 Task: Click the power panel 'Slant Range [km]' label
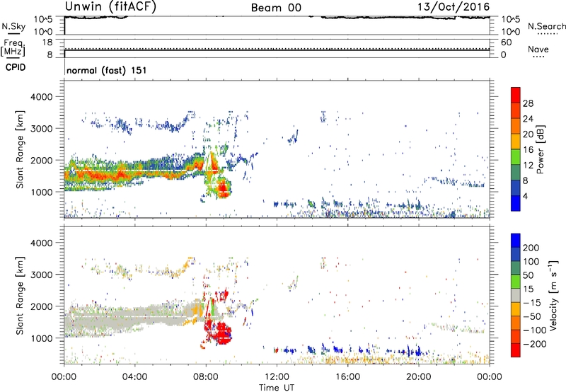pyautogui.click(x=20, y=149)
